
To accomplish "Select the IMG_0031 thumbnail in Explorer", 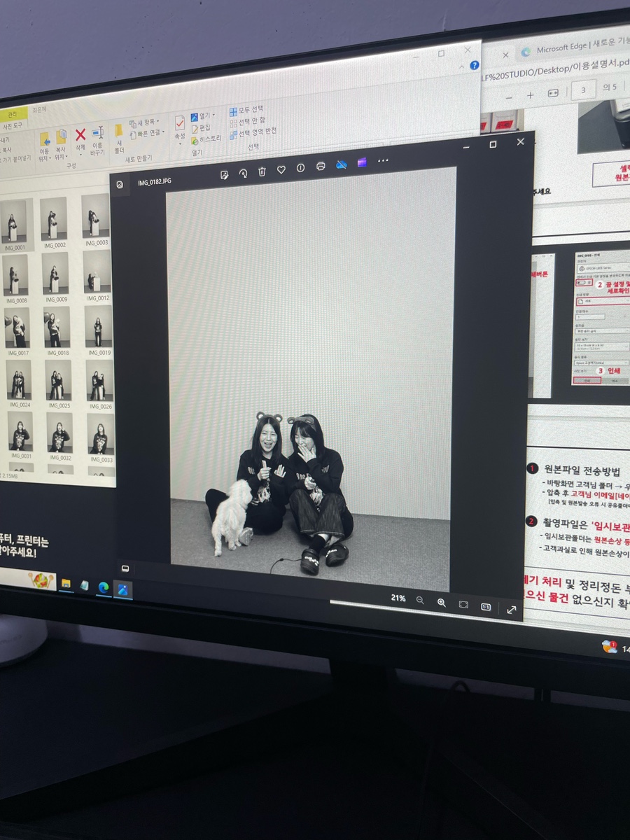I will click(x=20, y=435).
